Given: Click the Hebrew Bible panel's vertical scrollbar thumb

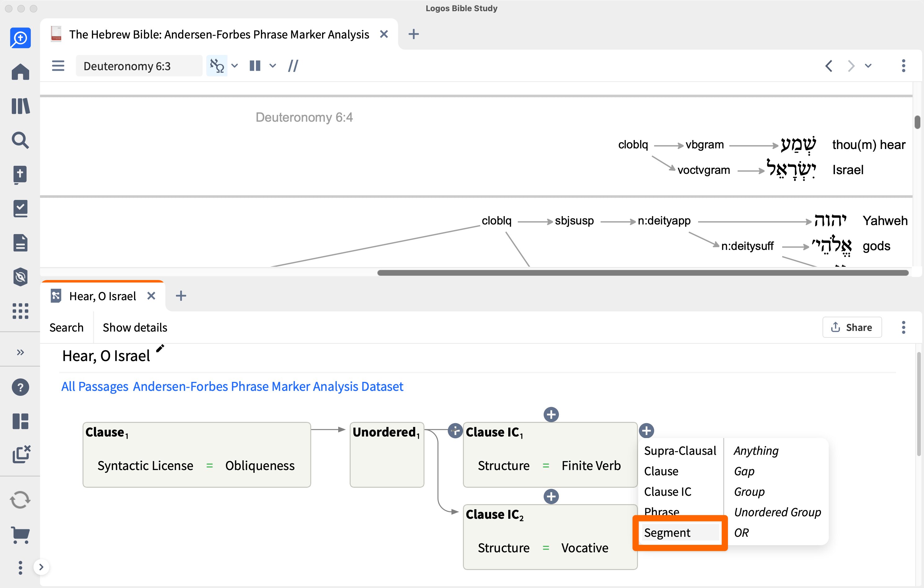Looking at the screenshot, I should (917, 122).
